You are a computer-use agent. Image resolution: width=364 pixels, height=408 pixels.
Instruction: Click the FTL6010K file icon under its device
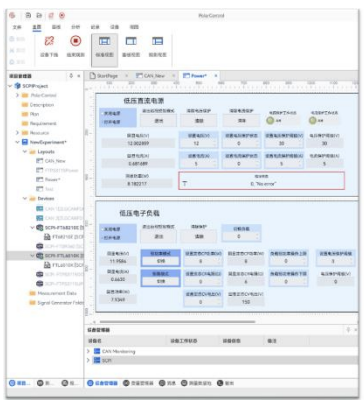[x=47, y=265]
